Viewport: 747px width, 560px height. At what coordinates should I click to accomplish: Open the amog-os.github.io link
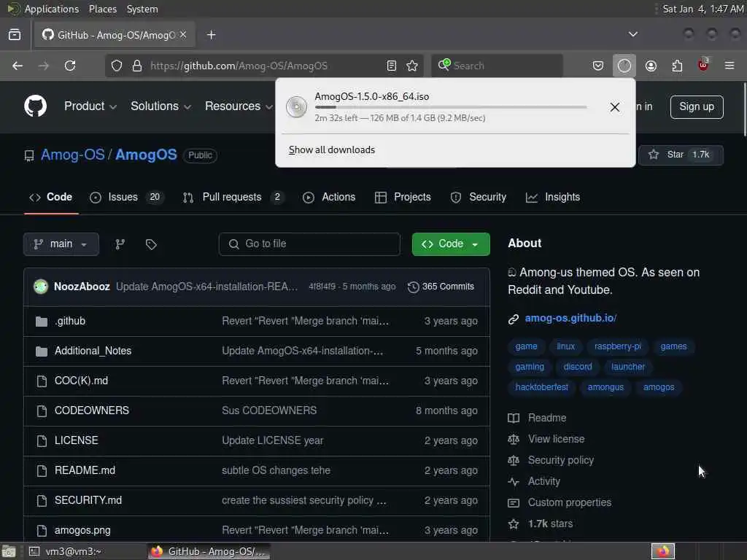(x=570, y=318)
